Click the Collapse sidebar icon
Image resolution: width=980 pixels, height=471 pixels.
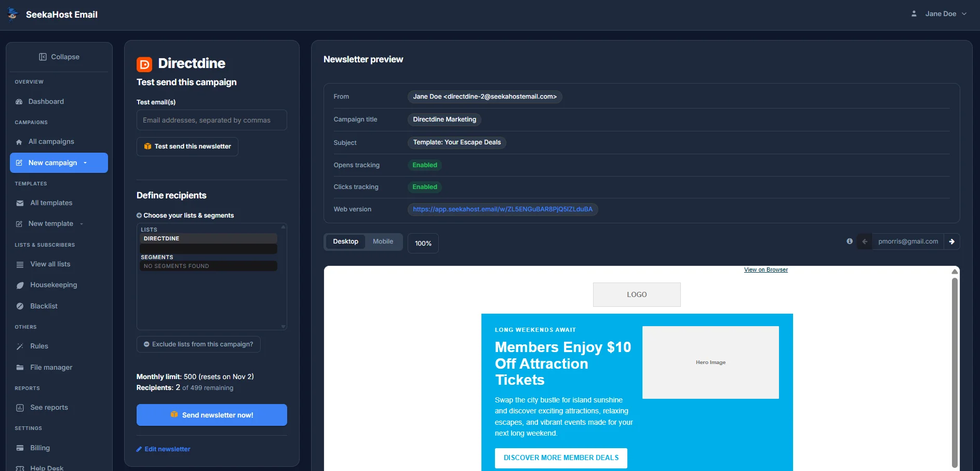tap(43, 57)
